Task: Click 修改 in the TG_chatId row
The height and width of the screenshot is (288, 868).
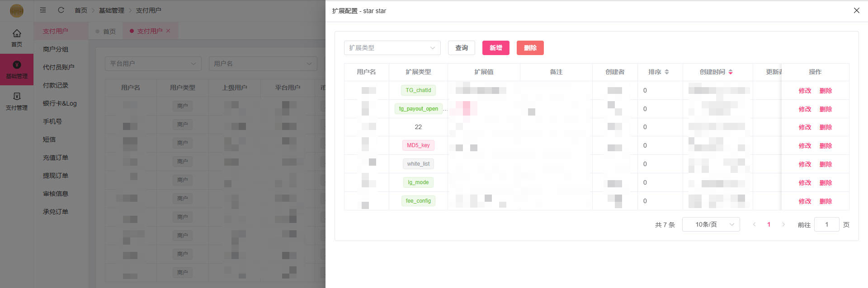Action: [x=805, y=91]
